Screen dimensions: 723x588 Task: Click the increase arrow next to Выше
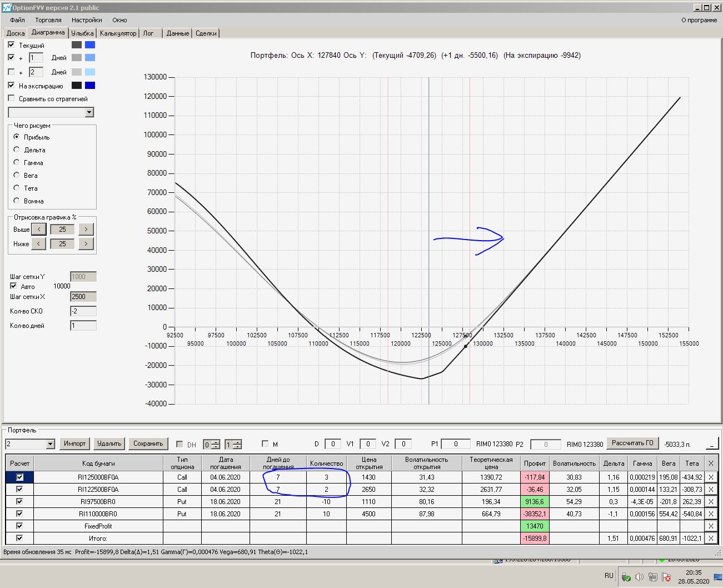coord(86,229)
